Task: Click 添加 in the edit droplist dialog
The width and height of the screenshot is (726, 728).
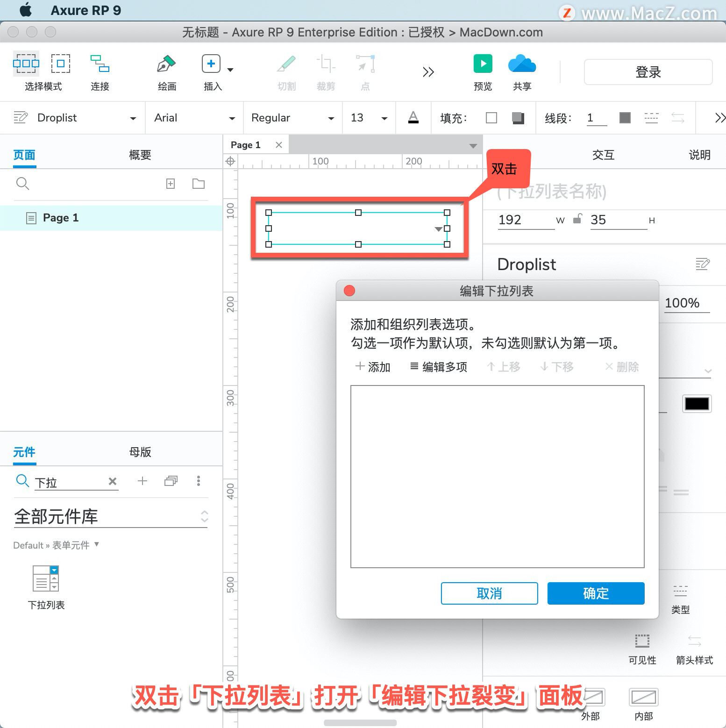Action: tap(373, 367)
